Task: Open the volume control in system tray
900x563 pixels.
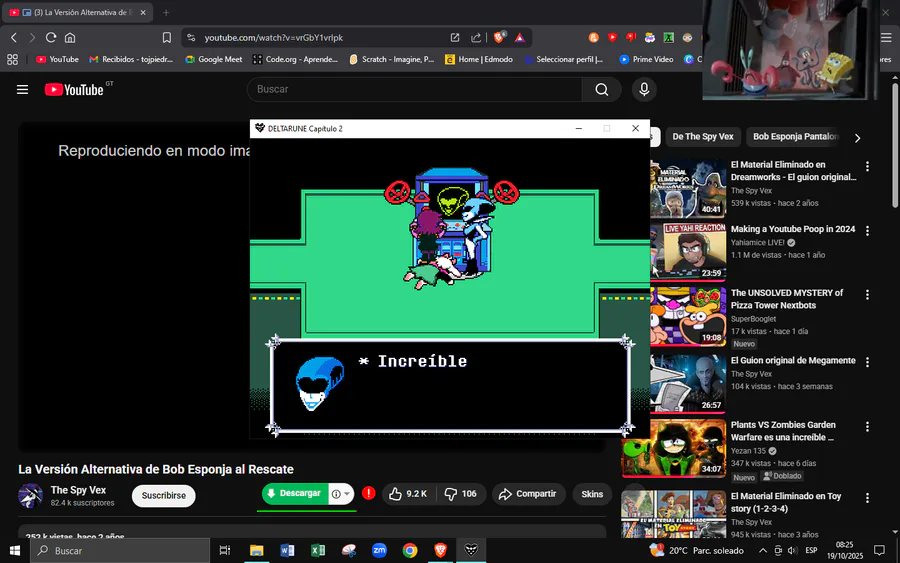Action: (793, 550)
